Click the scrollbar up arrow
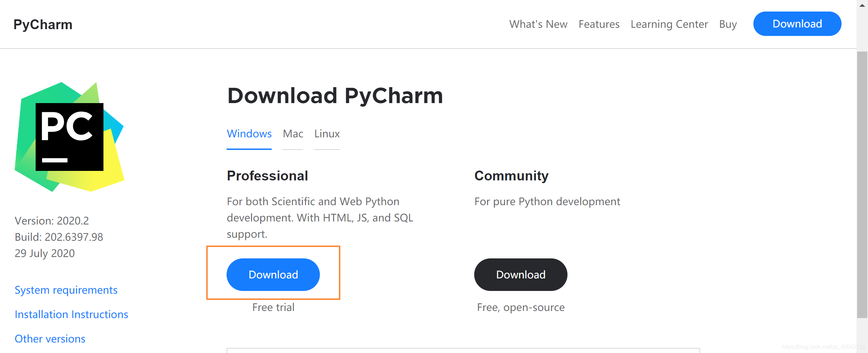The image size is (868, 353). point(862,5)
